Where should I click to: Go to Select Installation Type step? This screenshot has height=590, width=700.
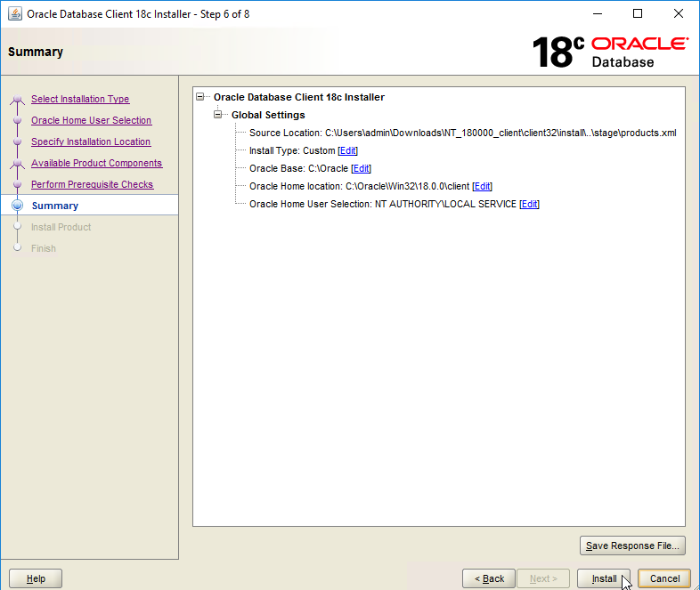pos(80,99)
